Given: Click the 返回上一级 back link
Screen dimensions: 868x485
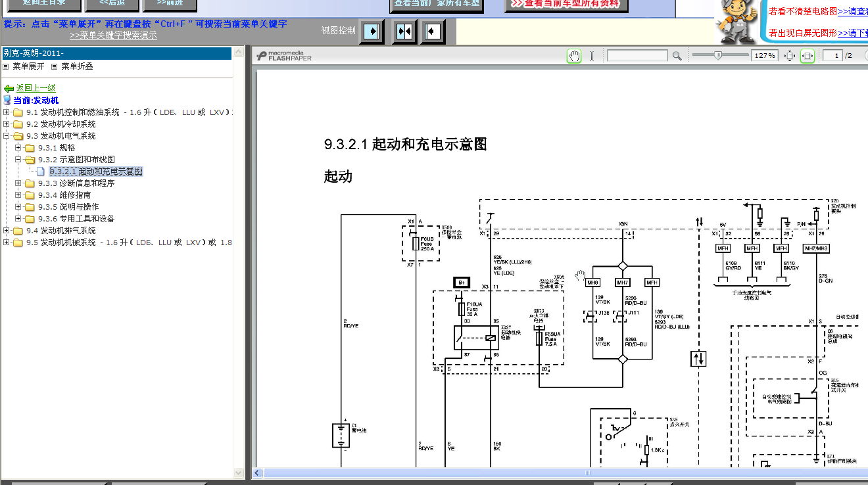Looking at the screenshot, I should point(36,88).
